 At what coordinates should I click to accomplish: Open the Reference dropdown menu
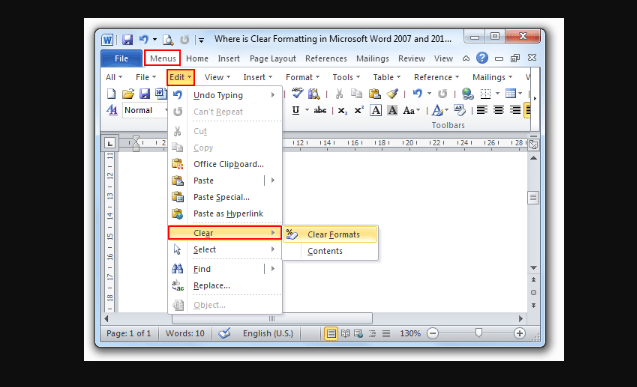point(436,77)
